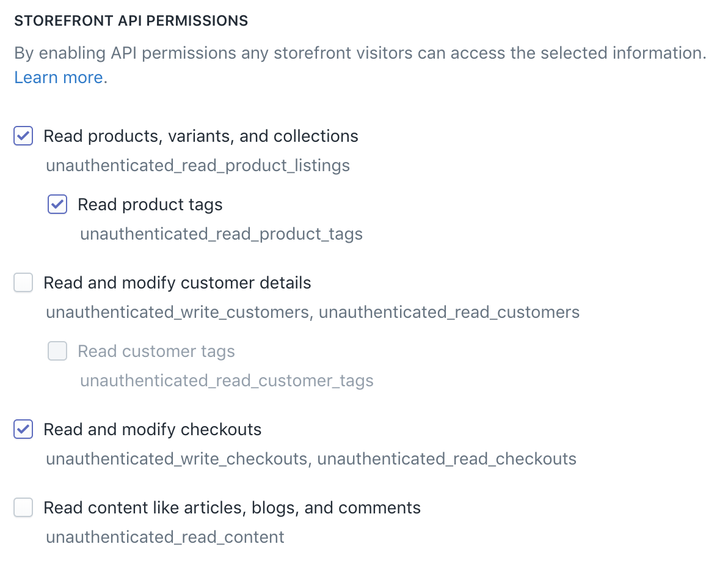Click the Read and modify checkouts label

(x=152, y=429)
